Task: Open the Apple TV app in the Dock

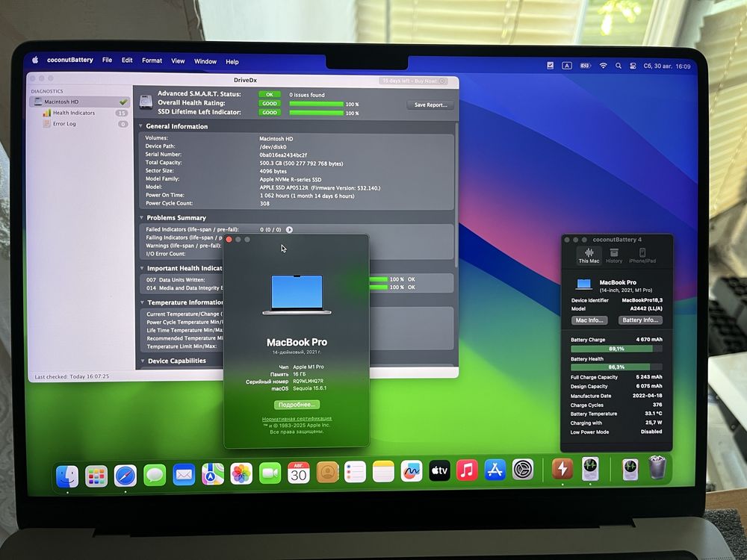Action: pyautogui.click(x=439, y=470)
